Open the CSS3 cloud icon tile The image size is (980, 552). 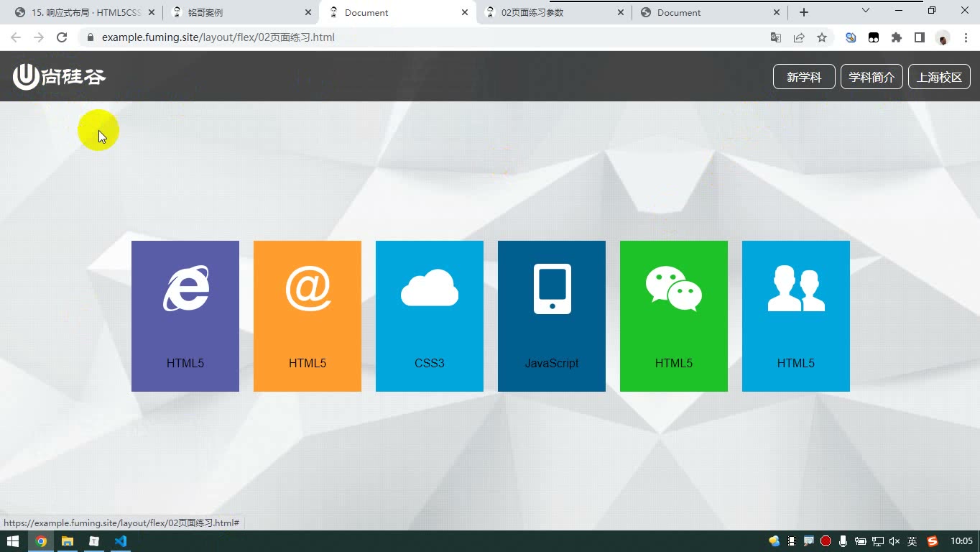click(430, 316)
